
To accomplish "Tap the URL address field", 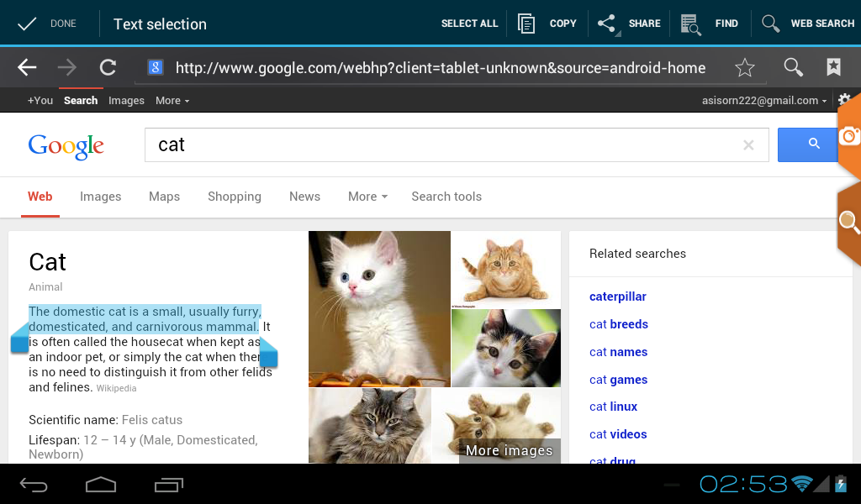I will coord(441,68).
